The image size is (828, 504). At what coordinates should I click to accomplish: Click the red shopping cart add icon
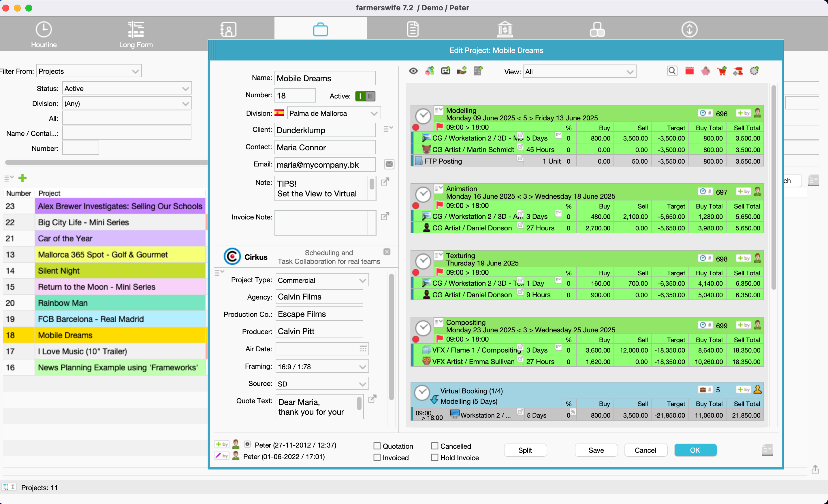(722, 71)
